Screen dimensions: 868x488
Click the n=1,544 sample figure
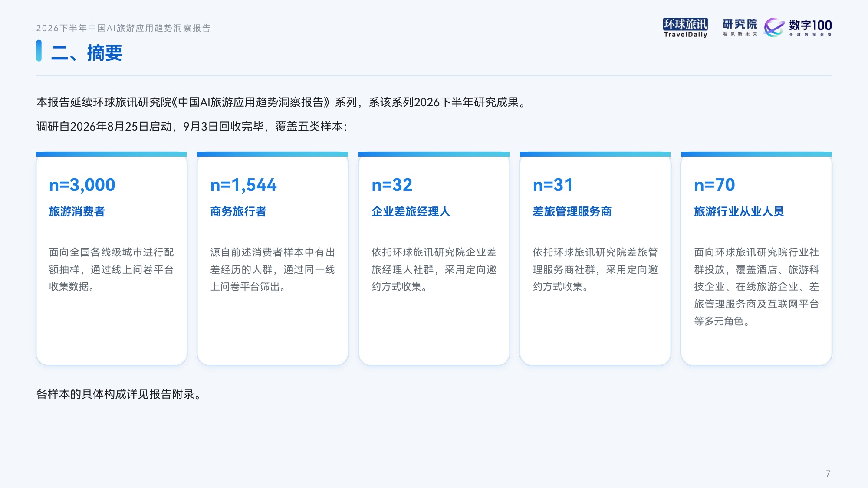click(x=243, y=185)
